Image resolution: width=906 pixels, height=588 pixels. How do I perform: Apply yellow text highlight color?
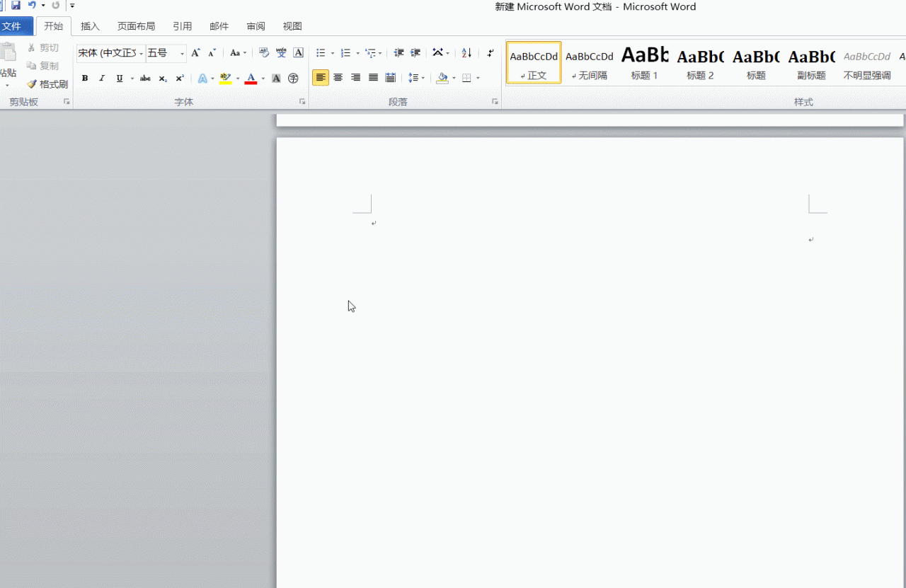click(x=225, y=78)
